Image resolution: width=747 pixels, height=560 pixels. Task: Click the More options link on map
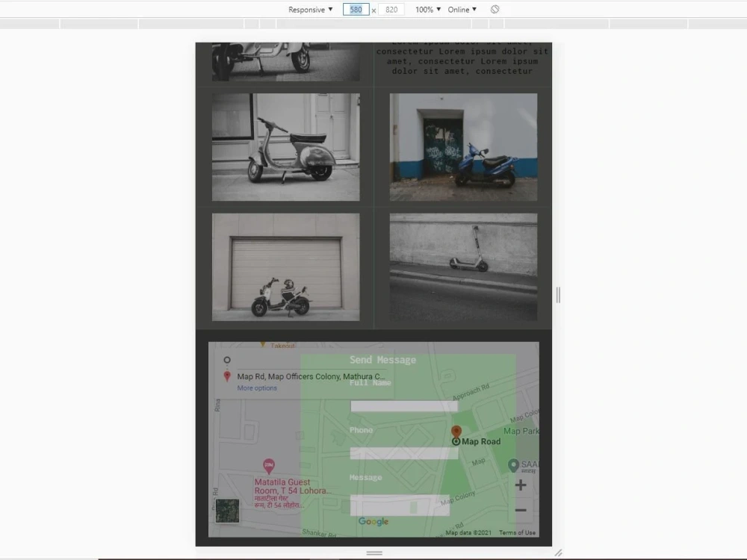tap(257, 388)
